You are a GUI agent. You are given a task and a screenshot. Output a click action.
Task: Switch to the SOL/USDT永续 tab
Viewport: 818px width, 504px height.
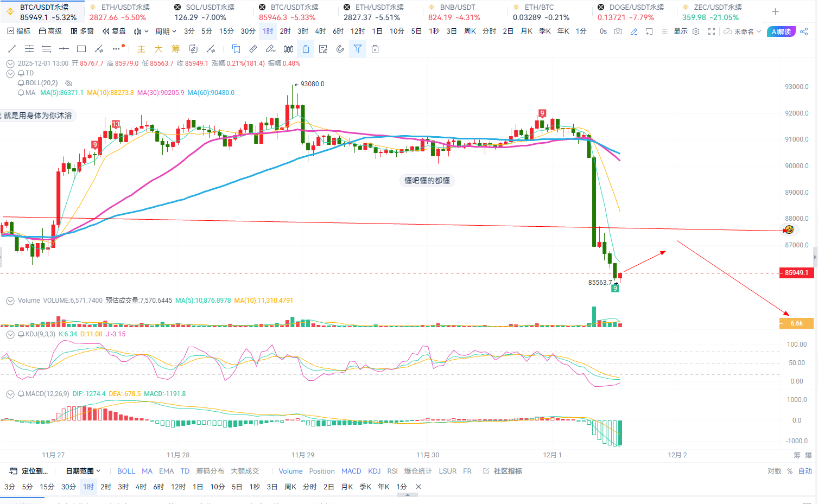coord(210,12)
